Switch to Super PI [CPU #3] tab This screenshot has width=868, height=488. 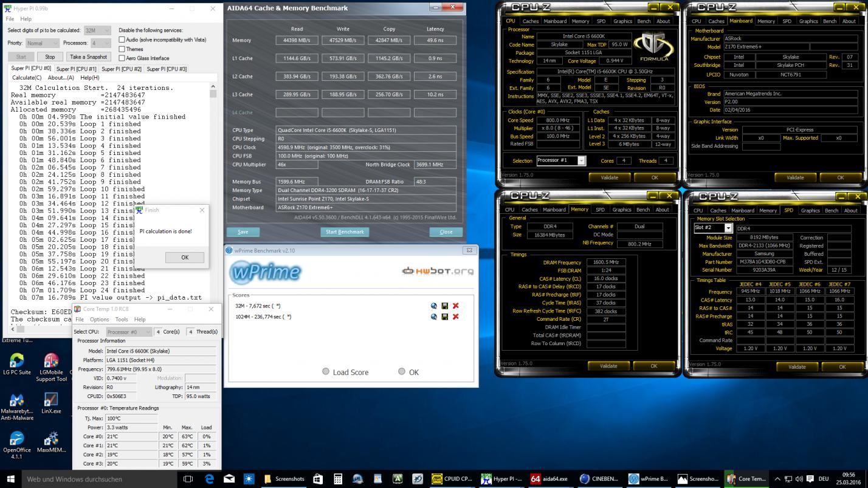pos(167,69)
